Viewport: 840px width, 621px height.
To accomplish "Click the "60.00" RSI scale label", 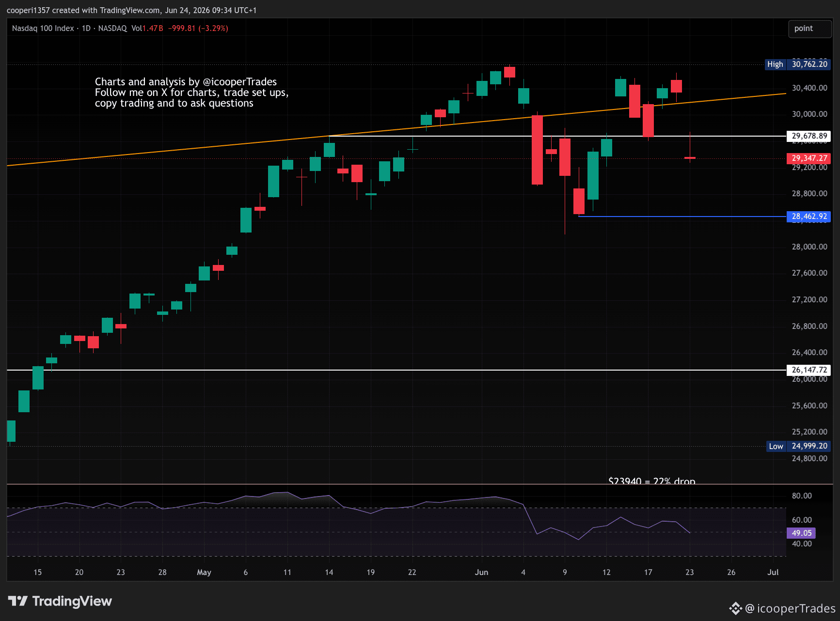I will point(802,520).
